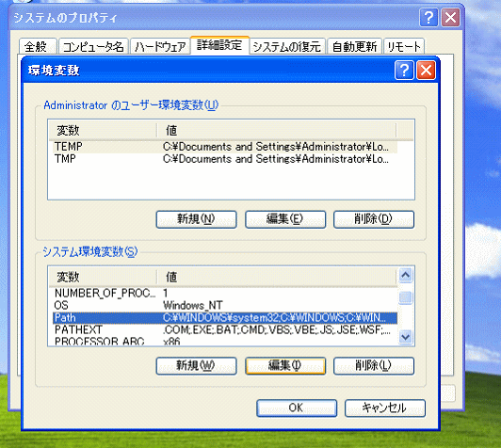Click the help icon in システムのプロパティ window
Image resolution: width=501 pixels, height=448 pixels.
pos(428,17)
